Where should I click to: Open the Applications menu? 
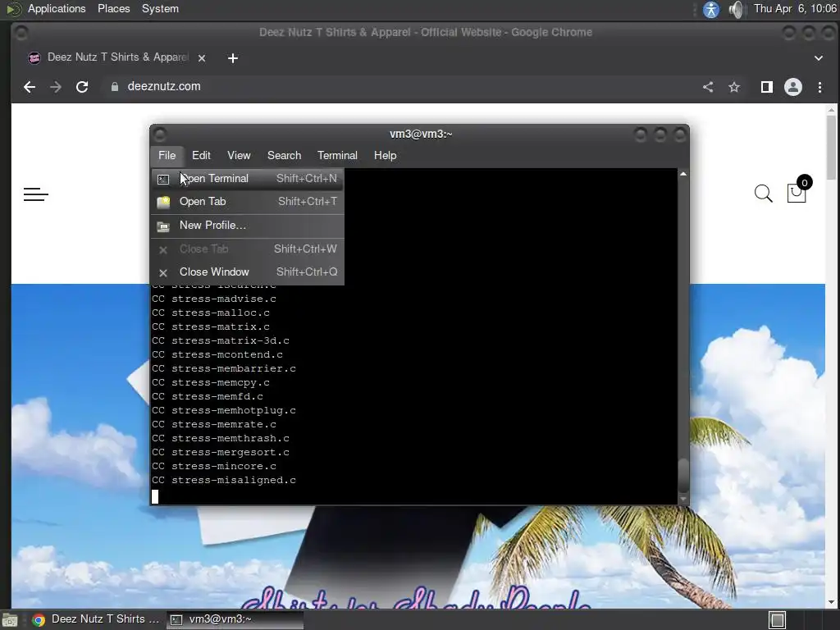[x=57, y=8]
